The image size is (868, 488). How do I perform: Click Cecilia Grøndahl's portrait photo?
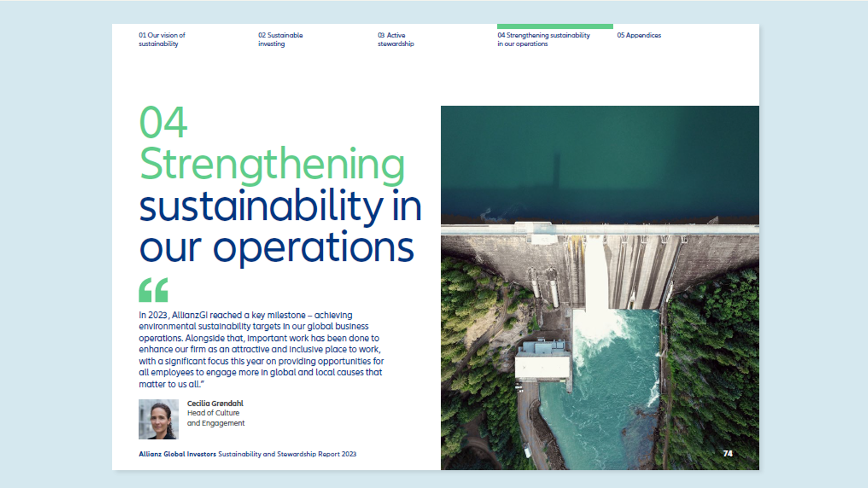(158, 419)
